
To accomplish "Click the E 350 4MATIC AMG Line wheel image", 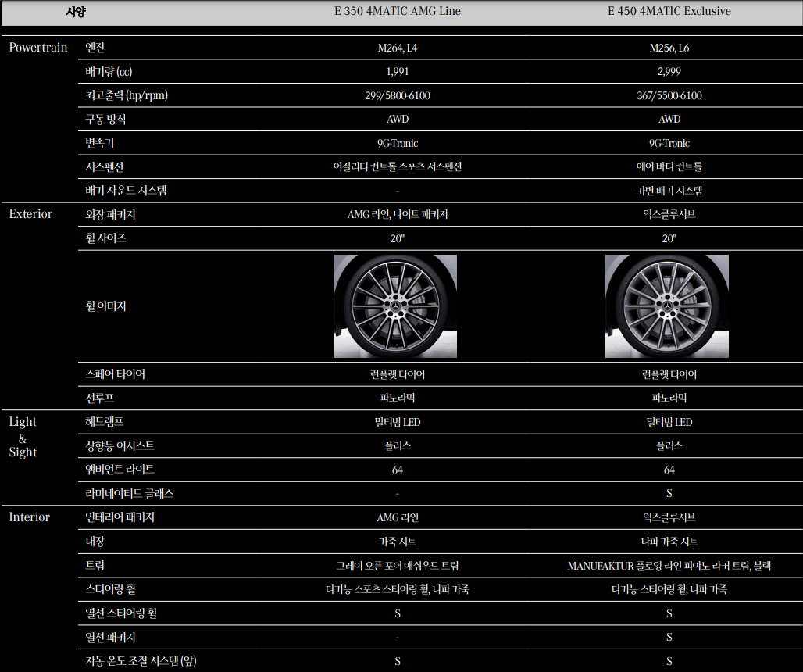I will (394, 306).
